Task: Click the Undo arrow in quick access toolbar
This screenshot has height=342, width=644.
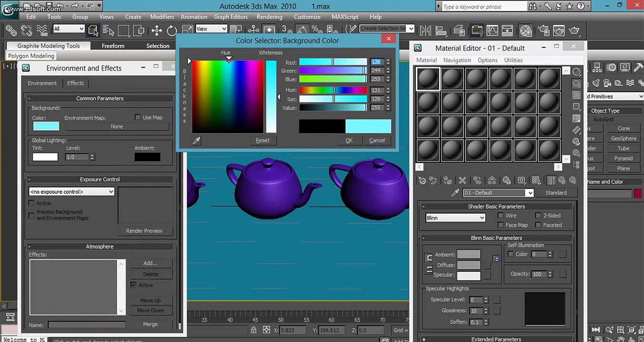Action: (61, 6)
